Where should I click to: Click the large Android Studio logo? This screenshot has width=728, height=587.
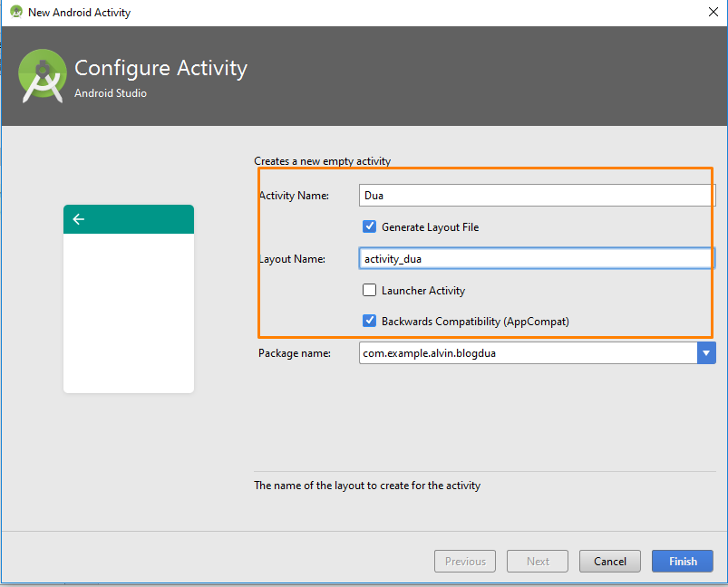tap(43, 75)
